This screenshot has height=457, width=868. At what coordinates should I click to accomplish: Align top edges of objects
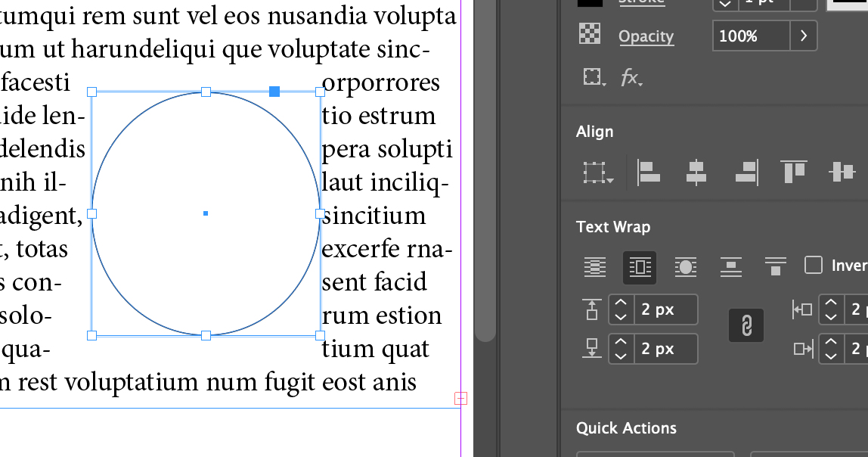pyautogui.click(x=794, y=172)
